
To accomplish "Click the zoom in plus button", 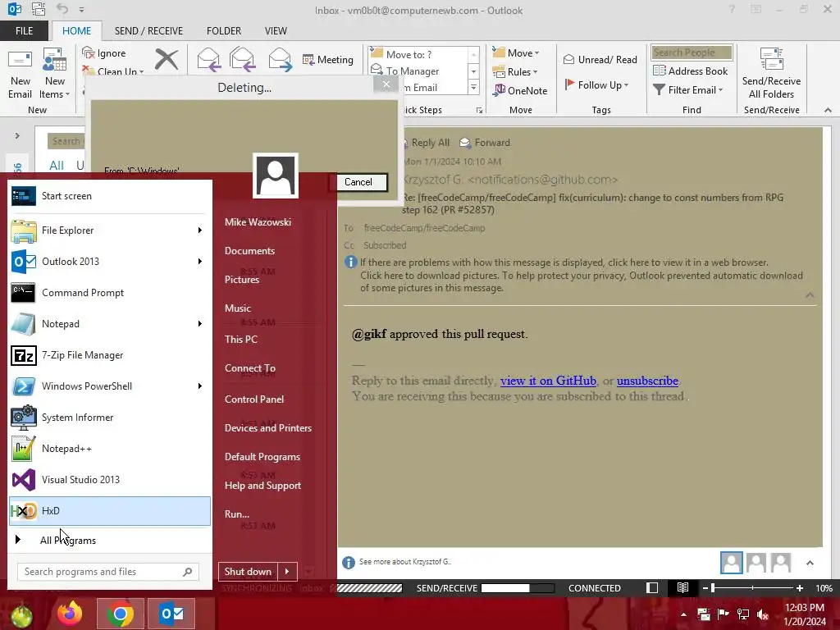I will coord(800,588).
